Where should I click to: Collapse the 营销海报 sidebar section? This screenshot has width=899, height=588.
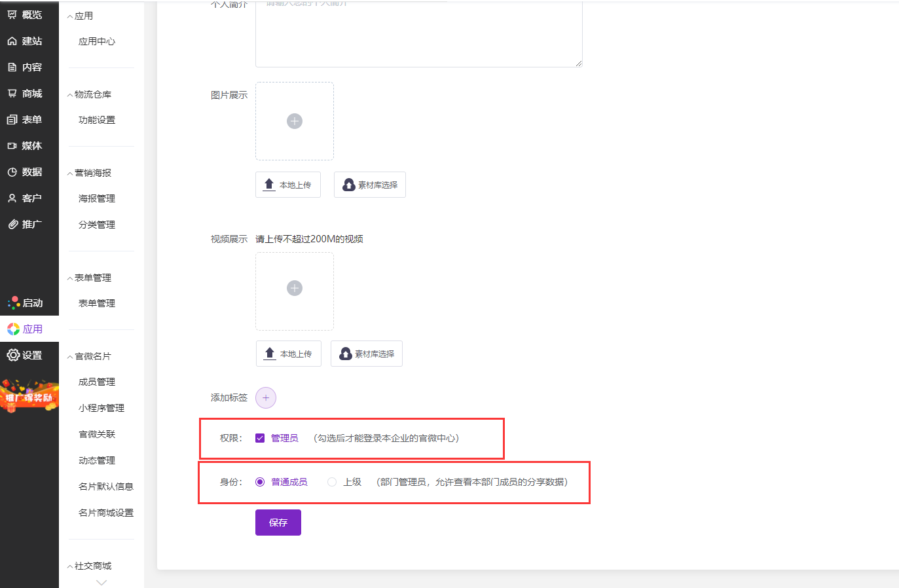point(70,174)
